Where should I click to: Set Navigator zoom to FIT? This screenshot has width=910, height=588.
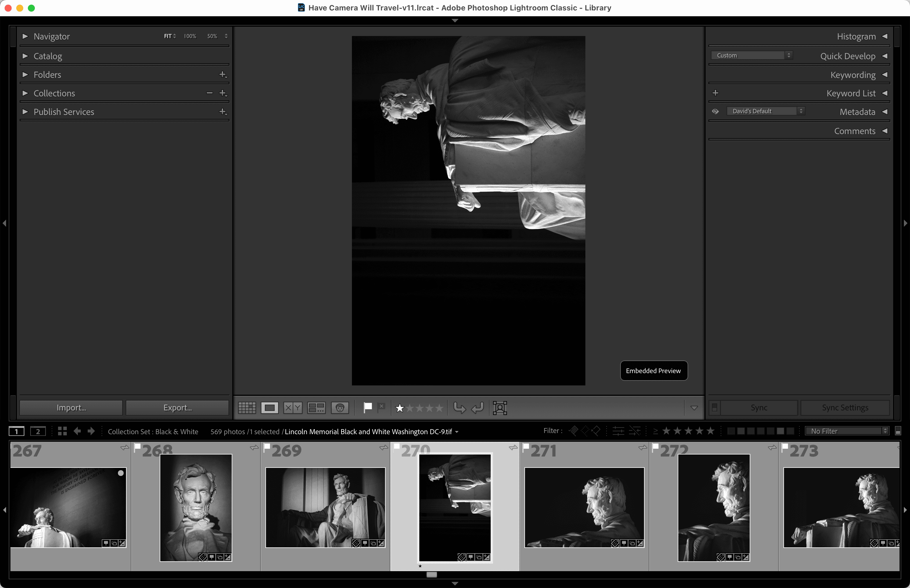point(168,36)
